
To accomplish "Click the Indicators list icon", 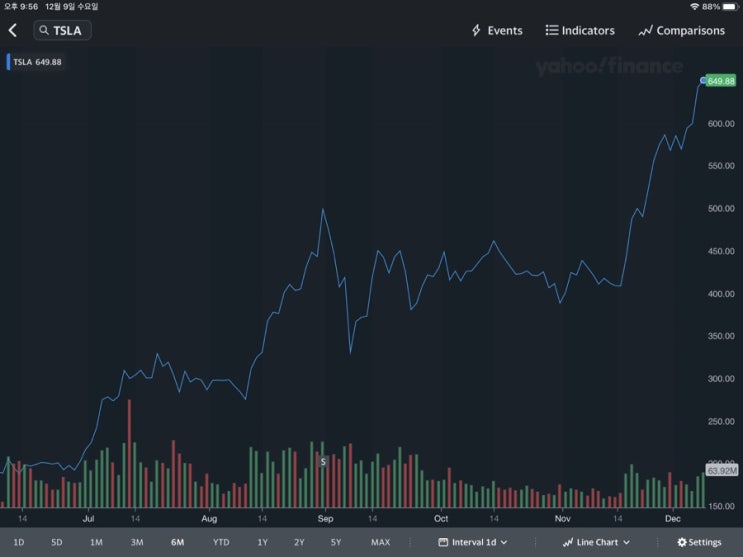I will tap(551, 30).
